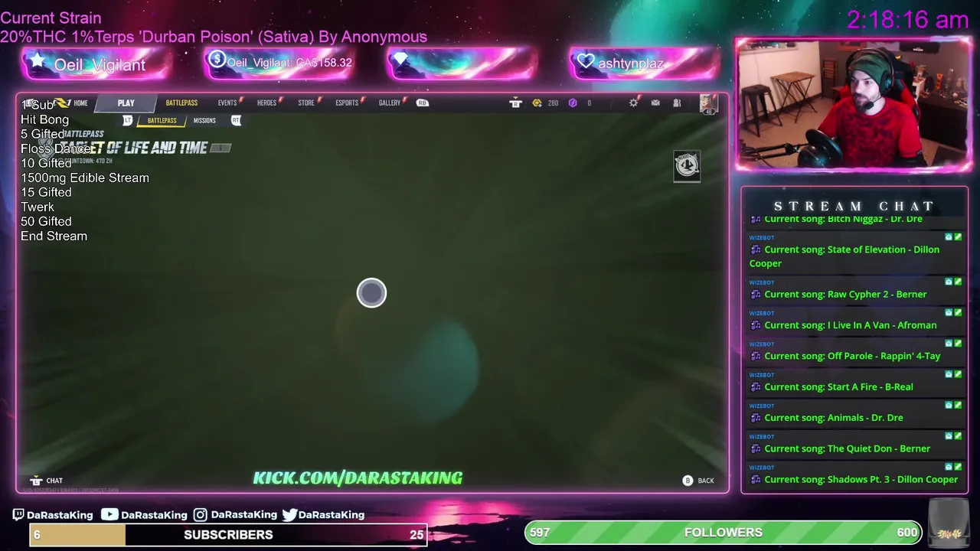Click the gold currency icon beside 280

(537, 103)
